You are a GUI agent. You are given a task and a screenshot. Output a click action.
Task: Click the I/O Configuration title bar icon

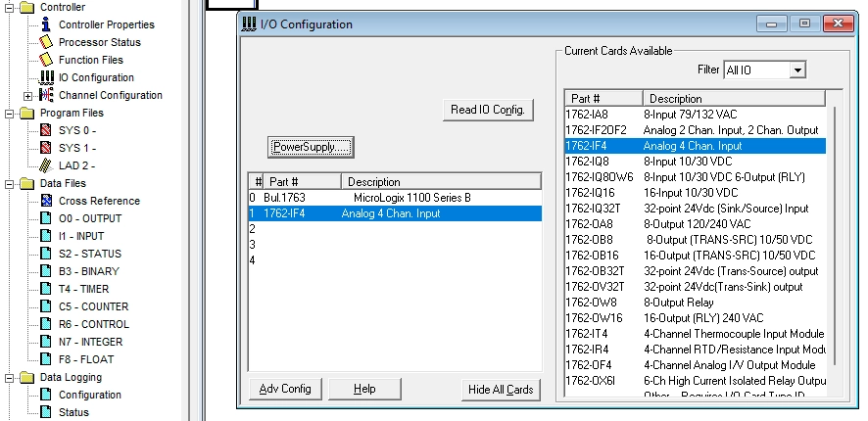click(x=250, y=23)
